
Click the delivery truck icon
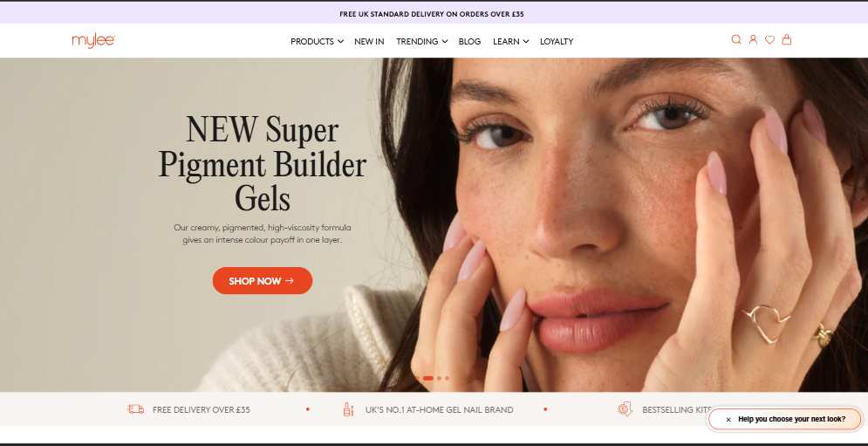(135, 409)
